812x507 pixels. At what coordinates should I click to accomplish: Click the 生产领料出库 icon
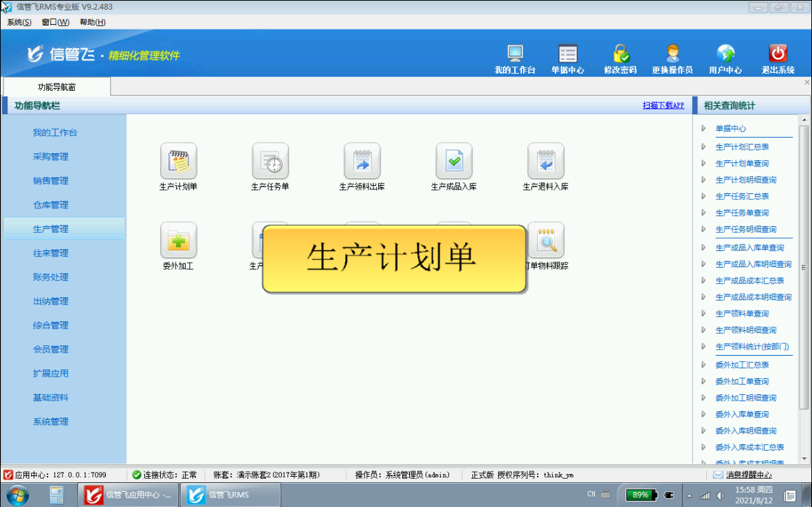coord(362,161)
